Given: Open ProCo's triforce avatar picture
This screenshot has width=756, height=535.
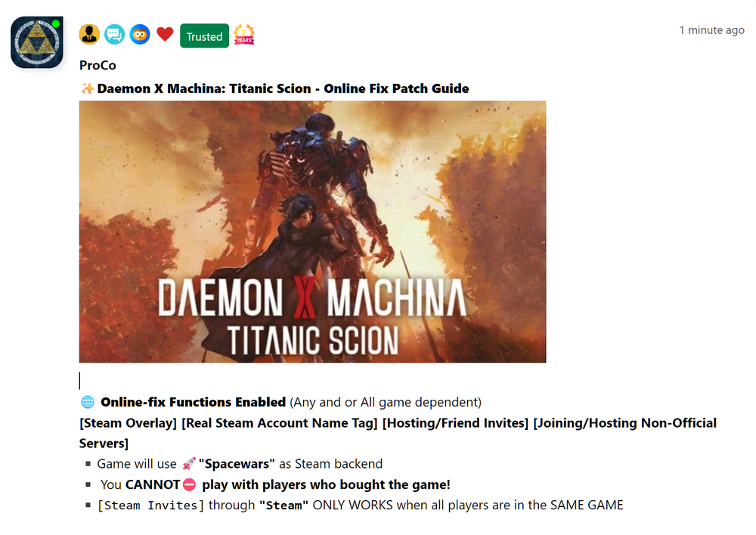Looking at the screenshot, I should 36,42.
